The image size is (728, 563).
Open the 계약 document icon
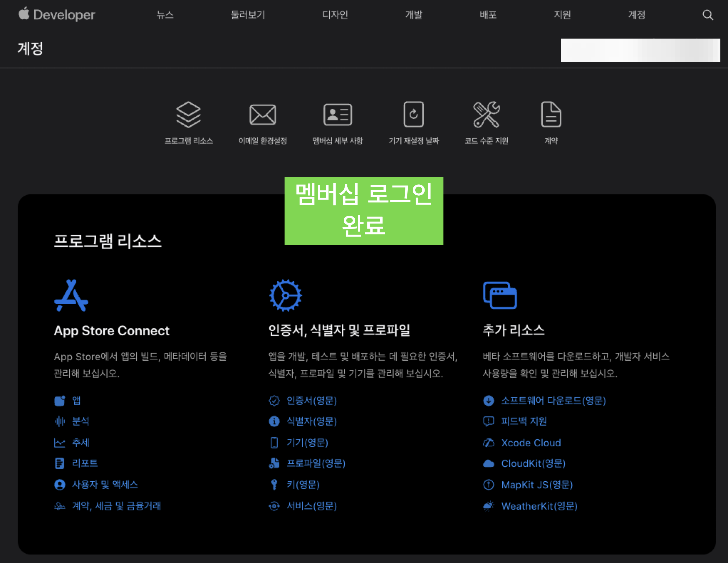pos(551,115)
